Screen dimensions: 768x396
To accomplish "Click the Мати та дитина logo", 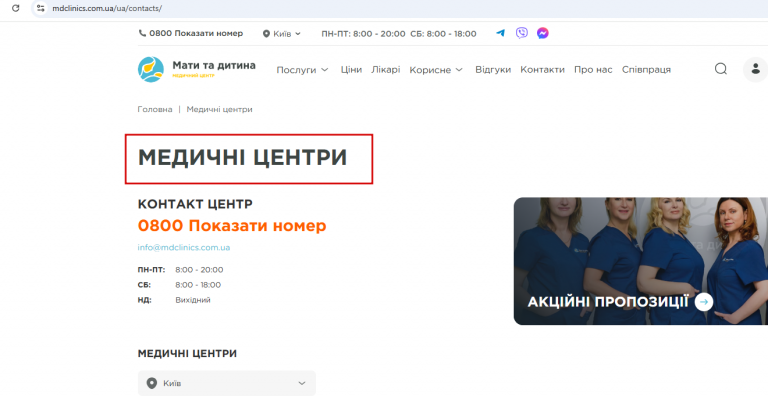I will coord(151,70).
